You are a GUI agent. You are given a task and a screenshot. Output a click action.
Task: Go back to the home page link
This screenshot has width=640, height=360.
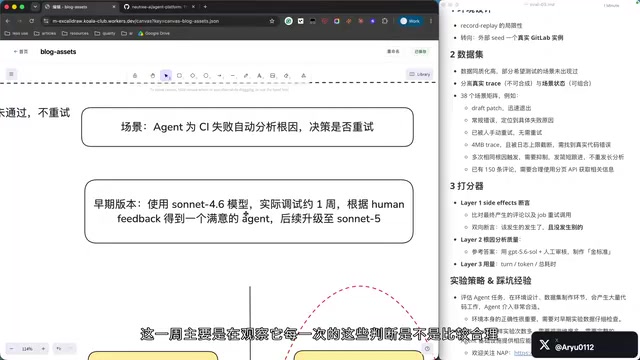click(21, 51)
